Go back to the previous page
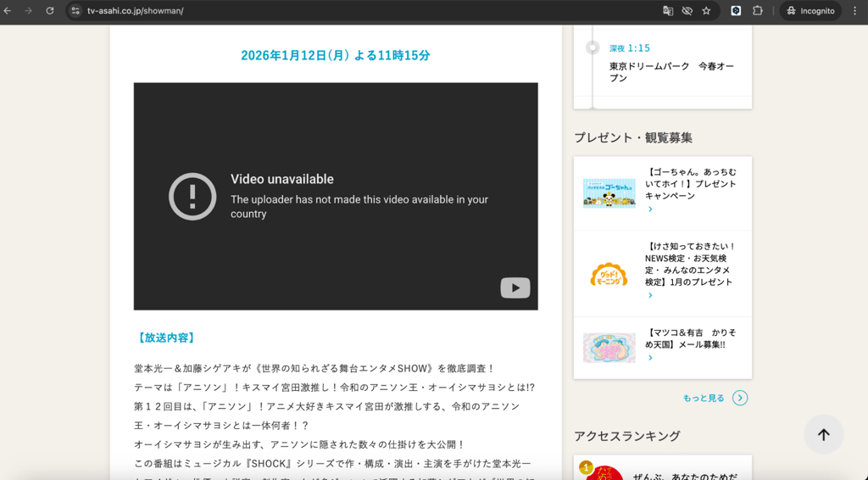This screenshot has width=868, height=480. [x=8, y=10]
